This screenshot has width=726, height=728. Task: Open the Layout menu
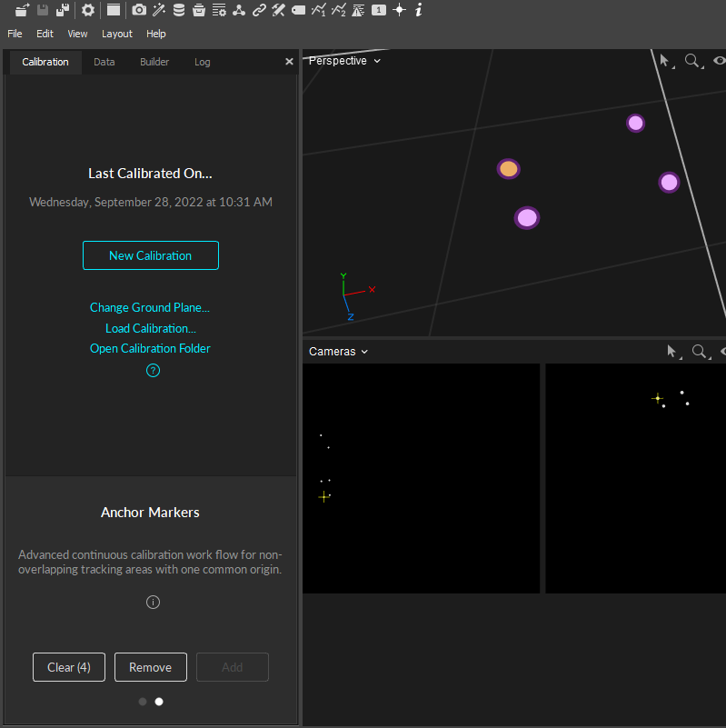116,34
